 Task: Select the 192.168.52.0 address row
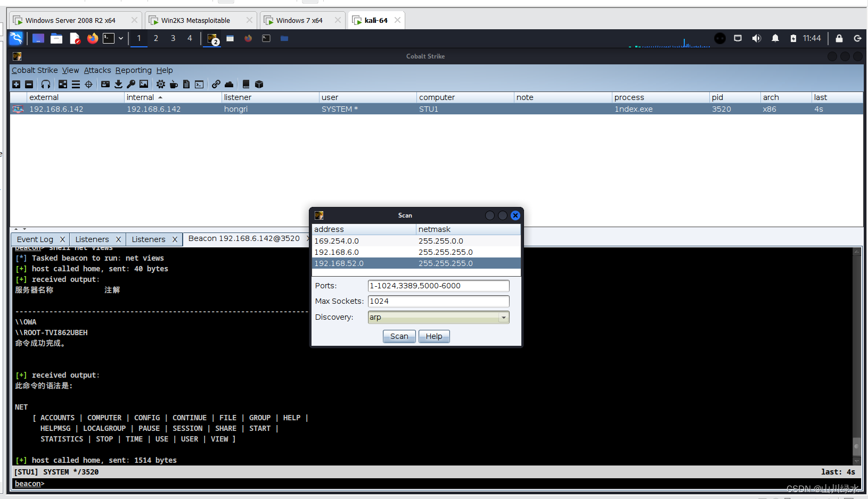(416, 263)
